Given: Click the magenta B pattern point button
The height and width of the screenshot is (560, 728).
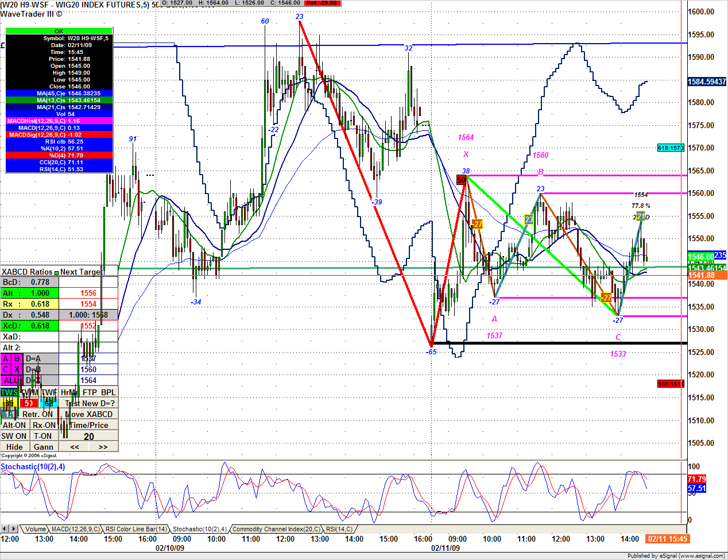Looking at the screenshot, I should click(17, 358).
